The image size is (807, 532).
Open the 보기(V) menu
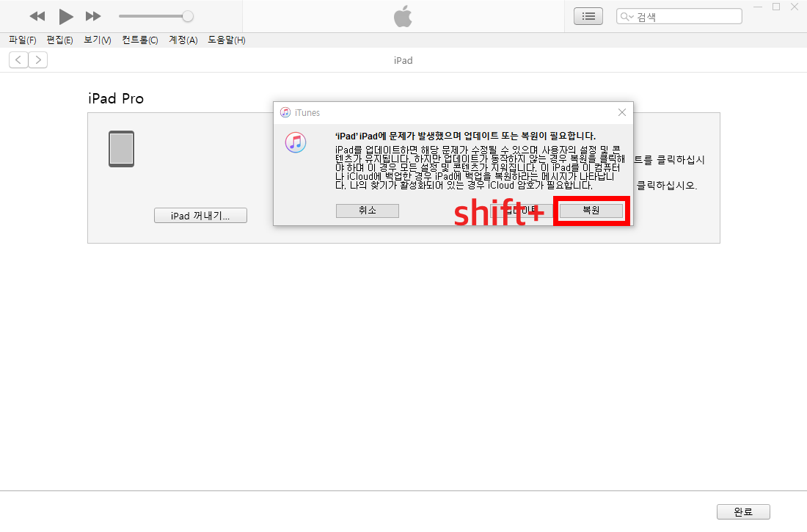tap(98, 40)
